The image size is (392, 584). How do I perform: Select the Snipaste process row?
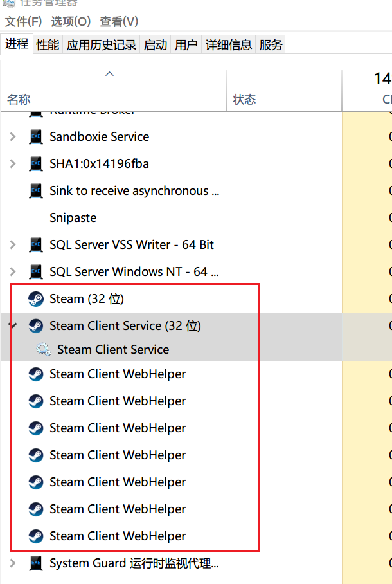(x=171, y=217)
